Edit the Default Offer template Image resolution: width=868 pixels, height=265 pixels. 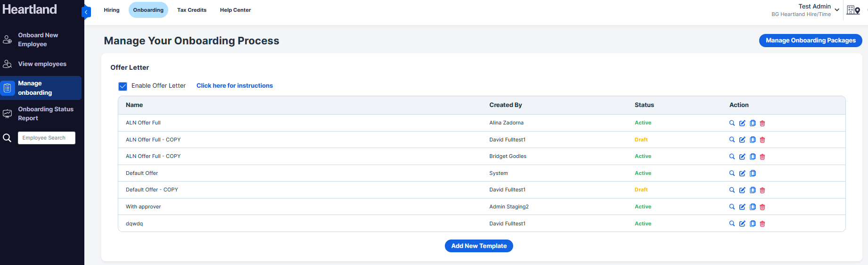point(742,174)
